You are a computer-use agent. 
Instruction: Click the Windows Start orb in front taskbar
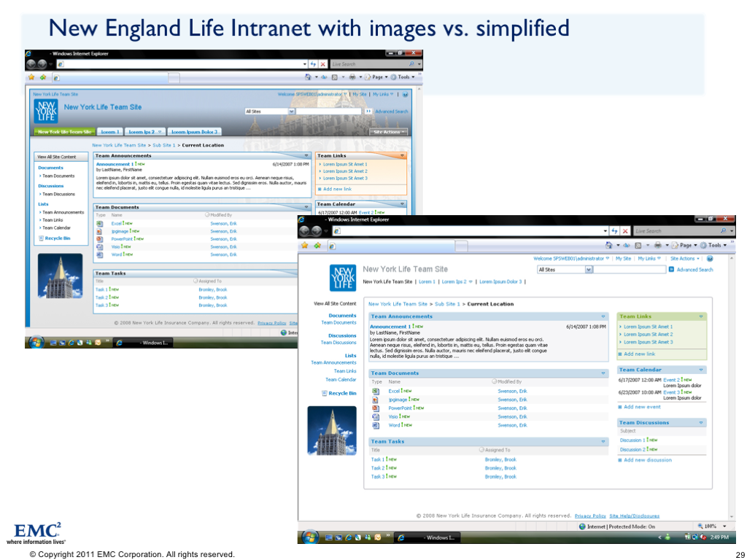coord(310,537)
